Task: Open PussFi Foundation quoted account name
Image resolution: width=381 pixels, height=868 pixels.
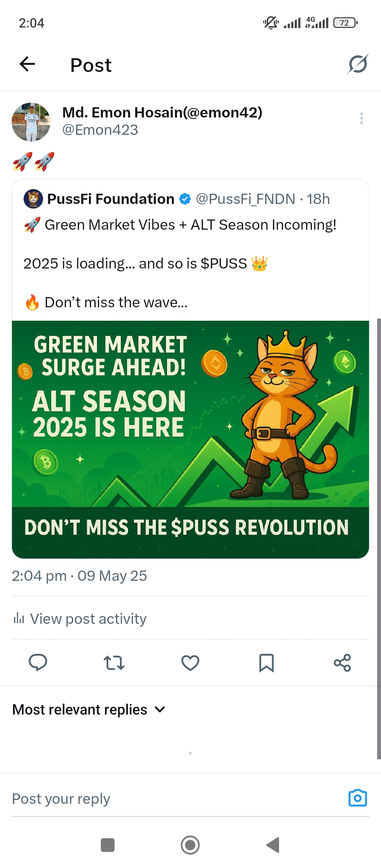Action: [111, 199]
